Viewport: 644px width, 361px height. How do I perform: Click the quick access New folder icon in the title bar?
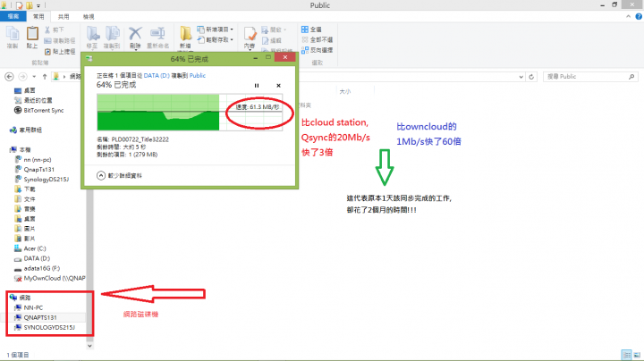click(30, 5)
